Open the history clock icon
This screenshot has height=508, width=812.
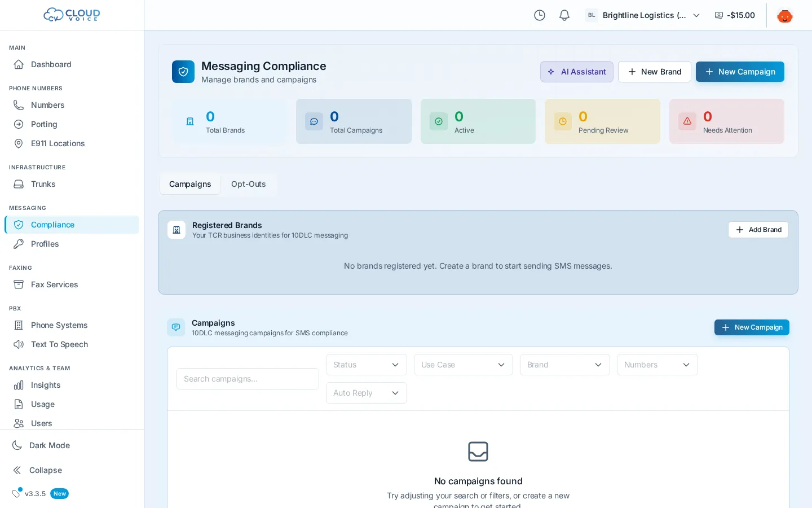point(540,15)
